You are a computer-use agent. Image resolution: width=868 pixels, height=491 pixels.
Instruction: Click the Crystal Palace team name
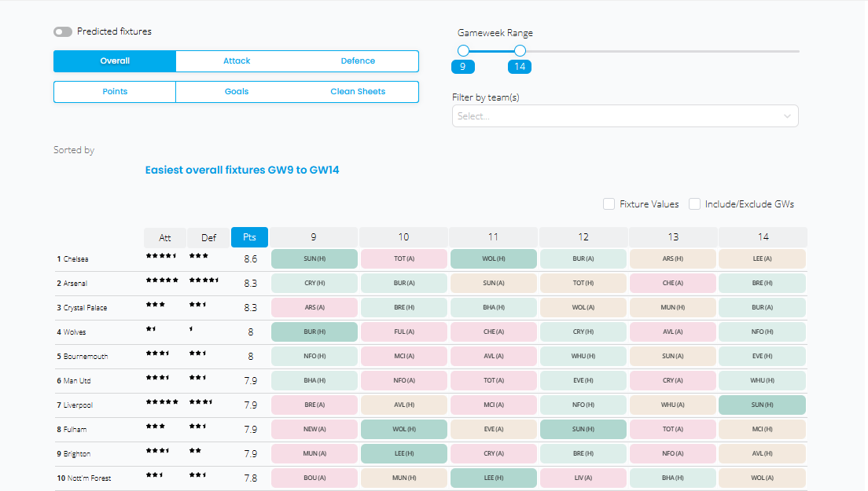tap(85, 308)
